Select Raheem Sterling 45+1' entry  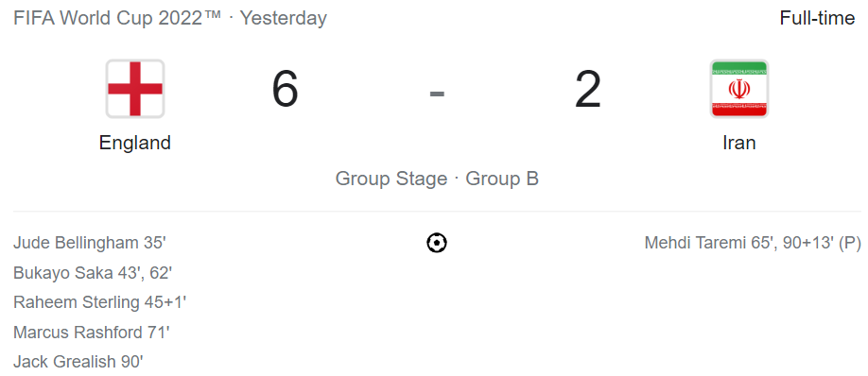point(99,302)
